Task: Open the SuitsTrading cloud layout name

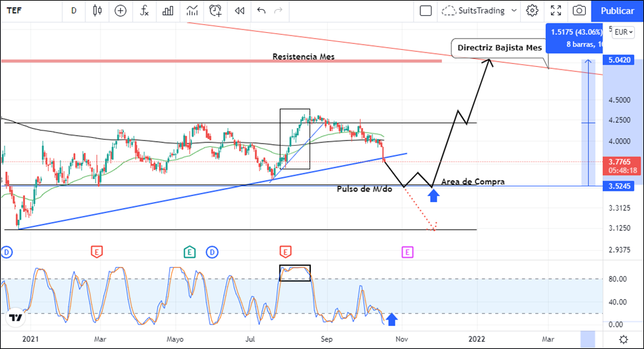Action: [x=473, y=10]
